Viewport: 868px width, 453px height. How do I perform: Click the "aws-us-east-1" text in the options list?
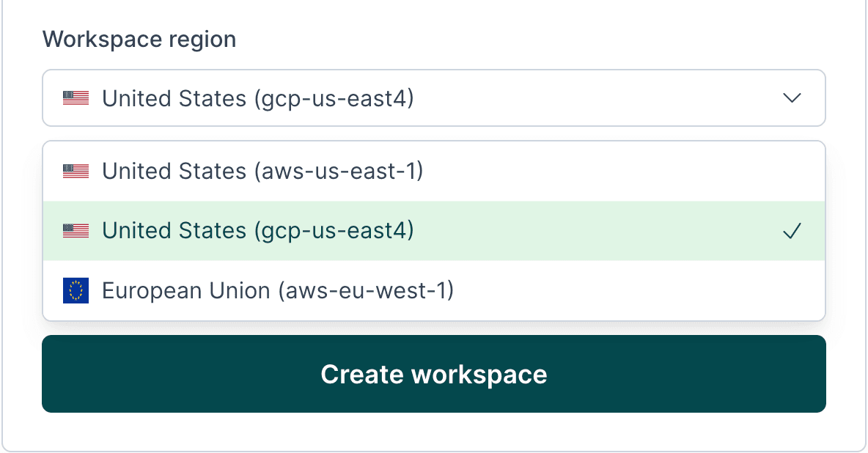tap(339, 172)
